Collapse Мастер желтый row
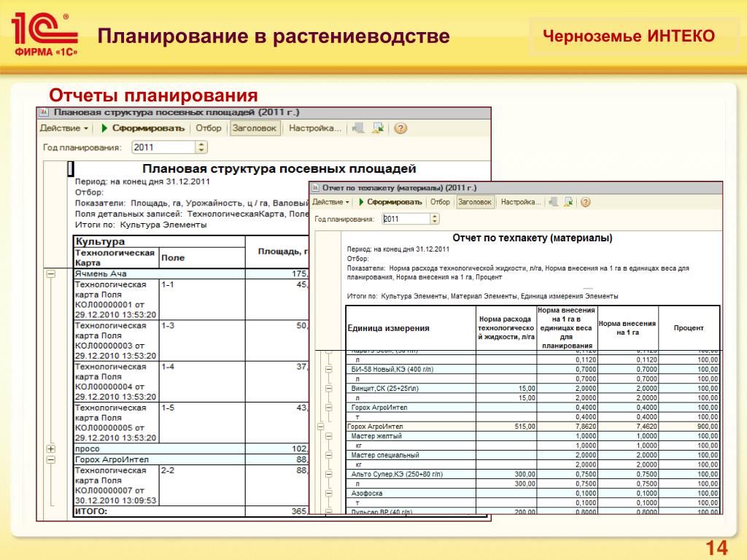 pyautogui.click(x=329, y=436)
